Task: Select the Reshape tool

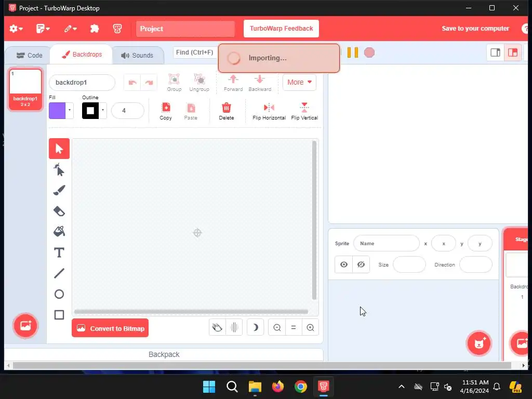Action: pyautogui.click(x=59, y=170)
